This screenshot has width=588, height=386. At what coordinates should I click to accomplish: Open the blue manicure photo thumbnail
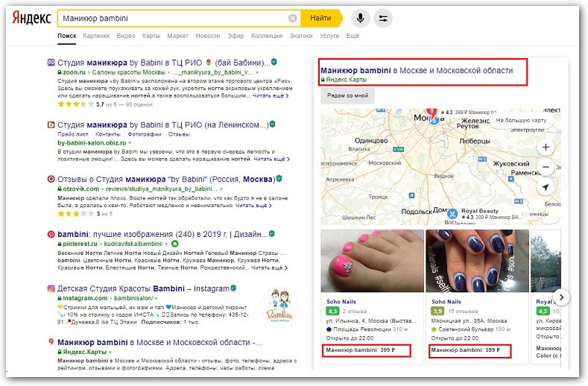[478, 261]
